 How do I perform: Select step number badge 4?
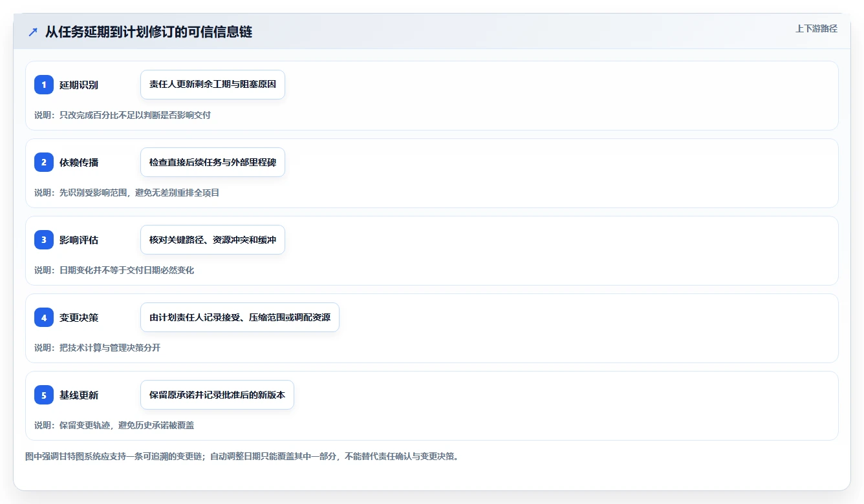tap(44, 317)
